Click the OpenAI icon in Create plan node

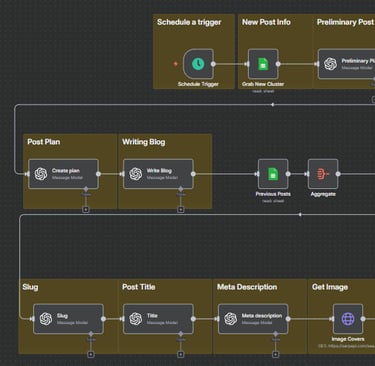click(41, 174)
